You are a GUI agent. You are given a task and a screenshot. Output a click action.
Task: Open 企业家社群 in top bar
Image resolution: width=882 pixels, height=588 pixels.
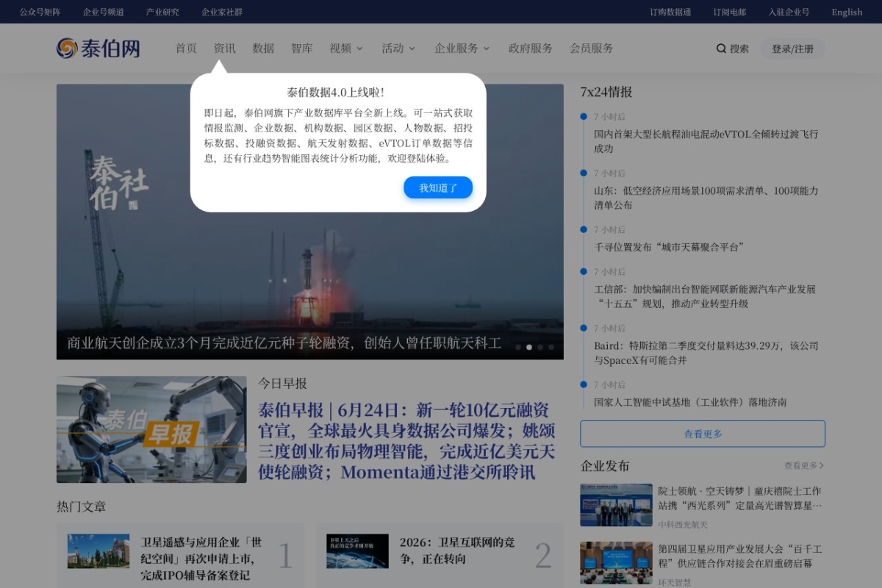[x=222, y=12]
